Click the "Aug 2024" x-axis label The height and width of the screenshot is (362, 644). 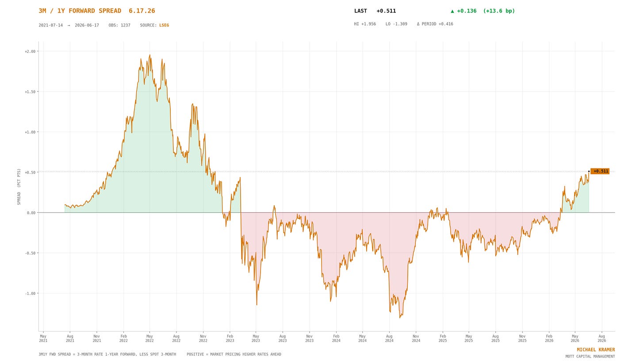(x=389, y=338)
